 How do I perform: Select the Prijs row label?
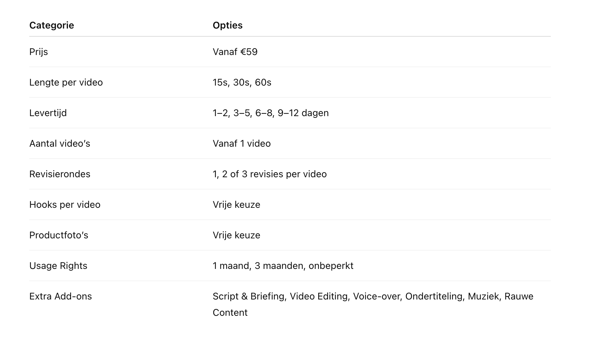point(38,52)
